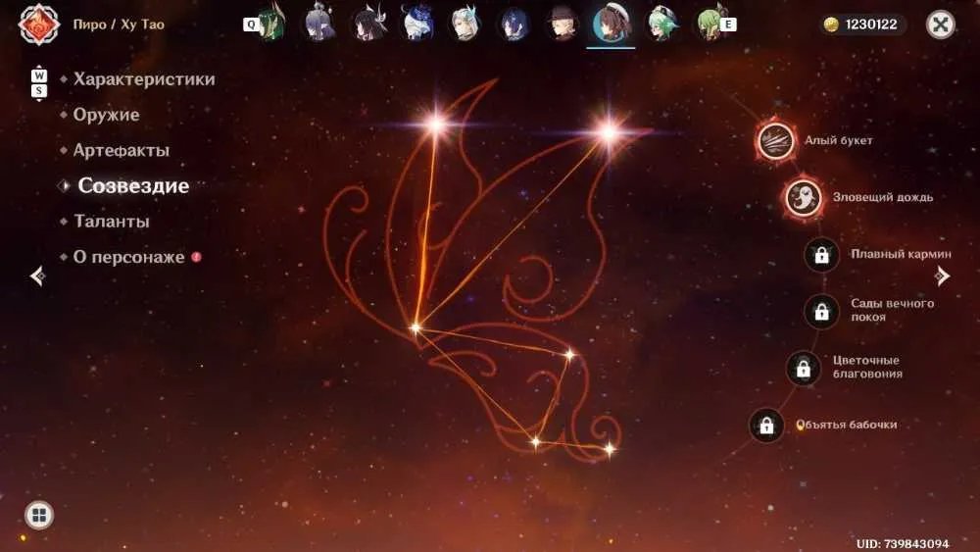Screen dimensions: 980x552
Task: Open the 'Зловещий дождь' constellation node
Action: 804,197
